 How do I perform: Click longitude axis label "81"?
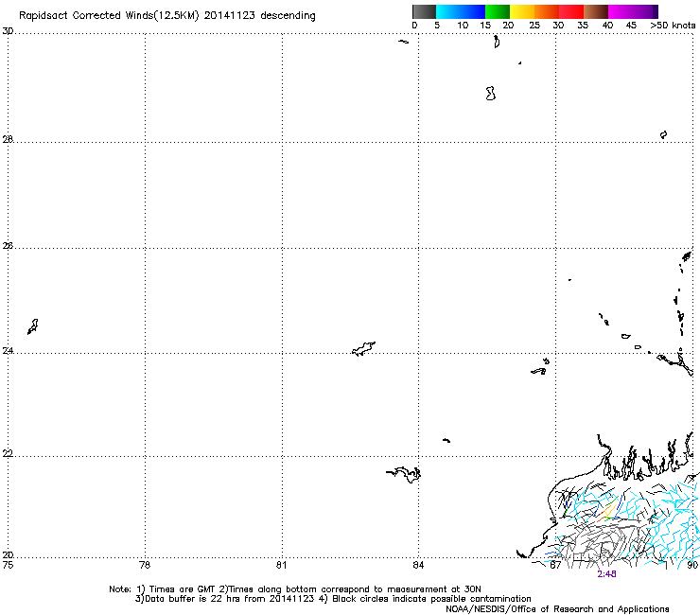(281, 565)
